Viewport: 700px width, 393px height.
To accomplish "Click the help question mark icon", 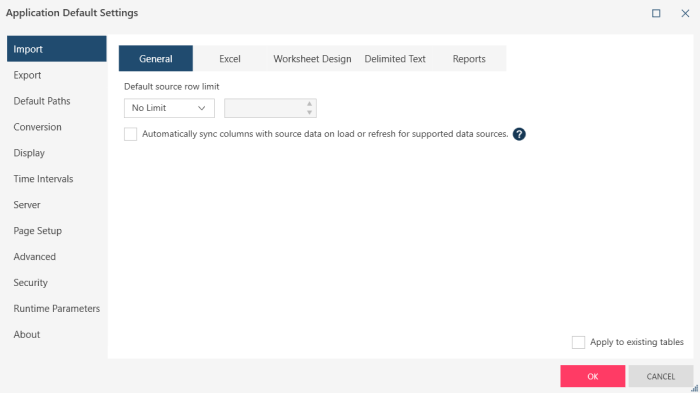I will 519,134.
